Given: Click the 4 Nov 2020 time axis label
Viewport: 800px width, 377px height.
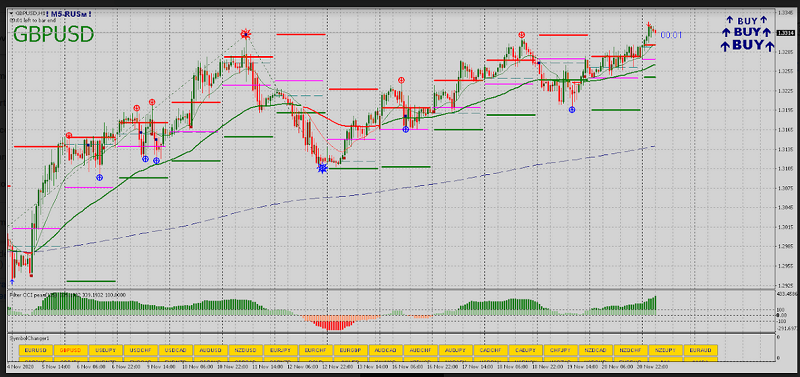Looking at the screenshot, I should point(19,366).
